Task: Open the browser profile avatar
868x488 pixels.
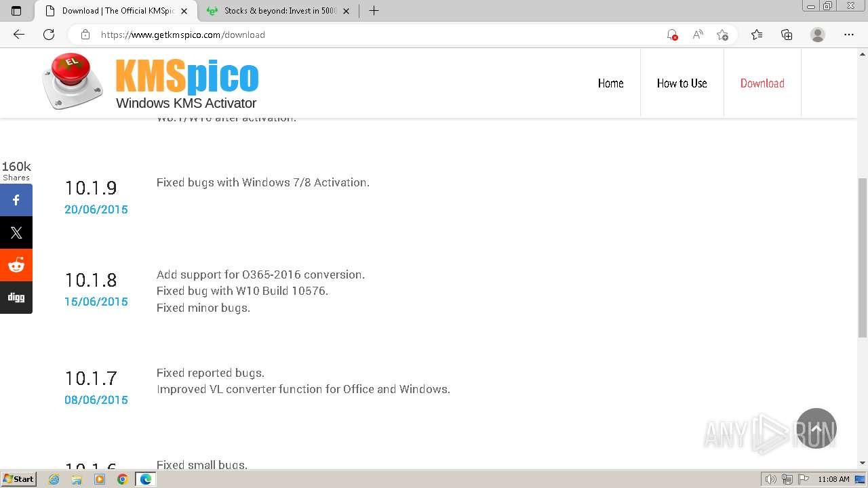Action: pos(818,35)
